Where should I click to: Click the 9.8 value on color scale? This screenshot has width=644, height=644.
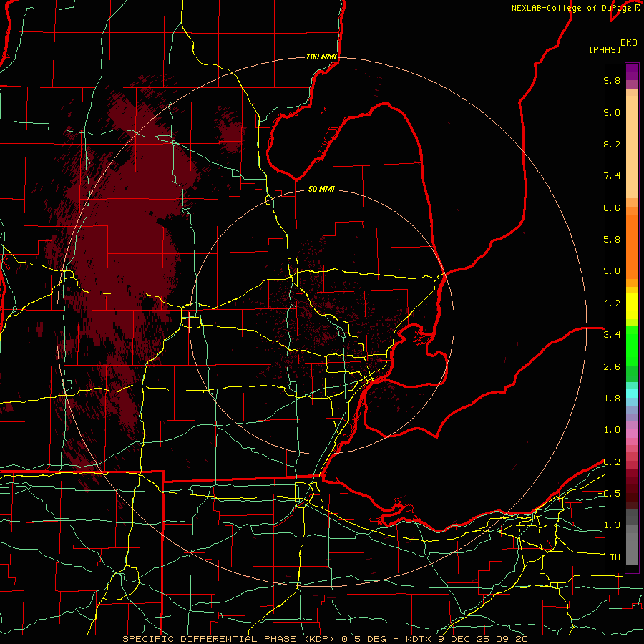point(612,80)
